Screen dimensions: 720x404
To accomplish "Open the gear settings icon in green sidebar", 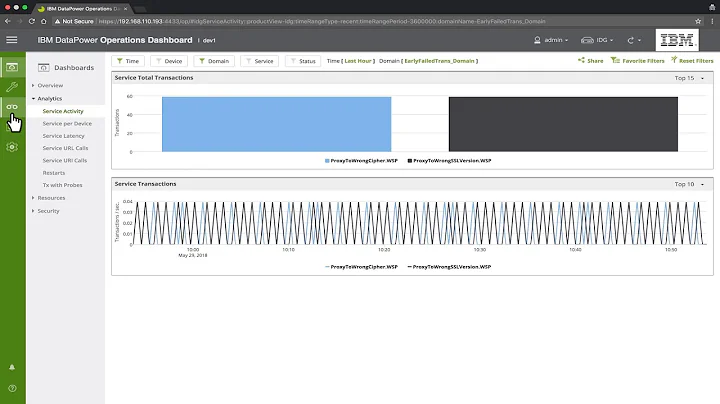I will pyautogui.click(x=12, y=147).
